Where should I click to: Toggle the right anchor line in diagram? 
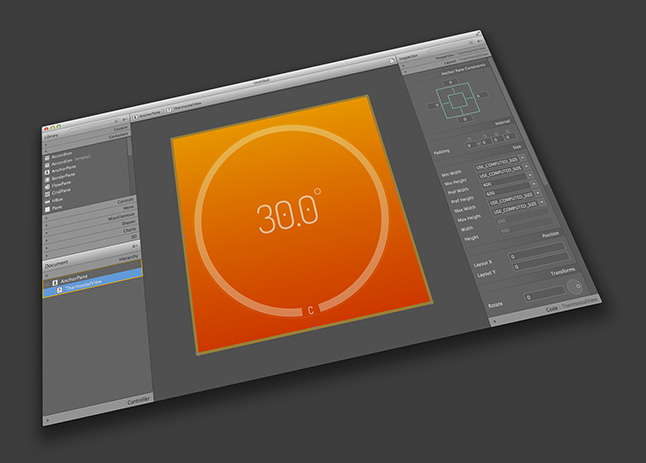[x=471, y=97]
